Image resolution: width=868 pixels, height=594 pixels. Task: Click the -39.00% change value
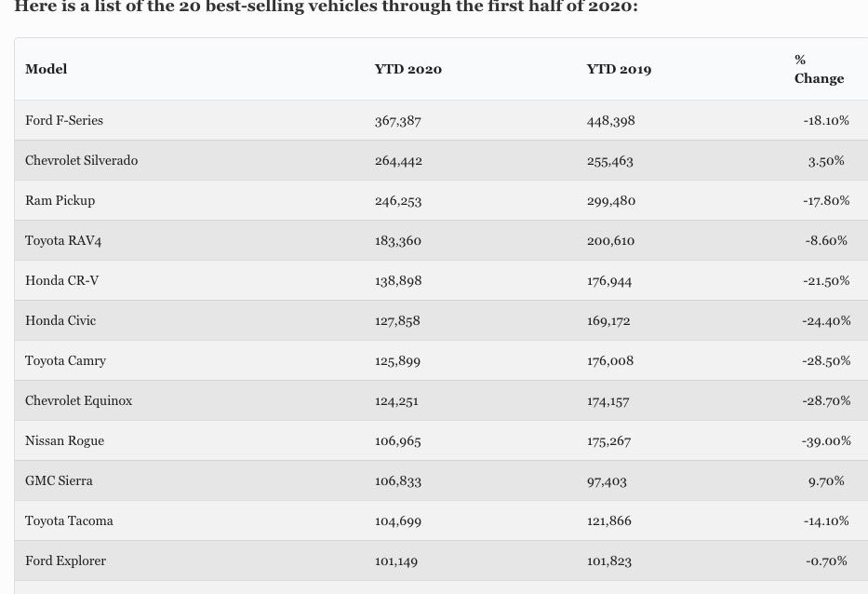(826, 441)
